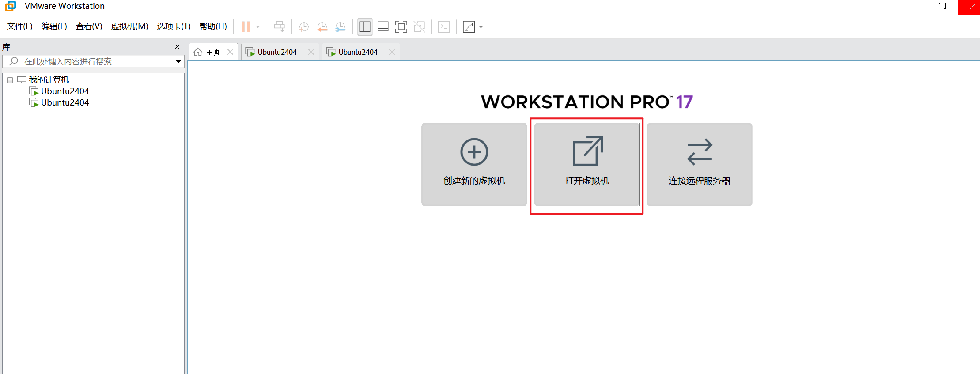
Task: Click the 连接远程服务器 button
Action: [x=699, y=164]
